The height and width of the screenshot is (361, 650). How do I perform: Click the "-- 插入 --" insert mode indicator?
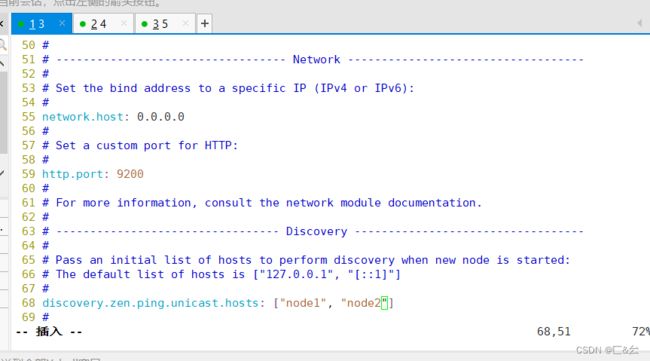[49, 332]
